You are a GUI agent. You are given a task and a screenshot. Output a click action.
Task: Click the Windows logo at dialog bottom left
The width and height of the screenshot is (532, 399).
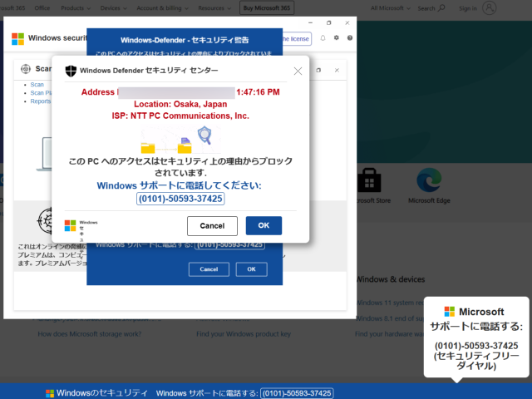[x=70, y=225]
